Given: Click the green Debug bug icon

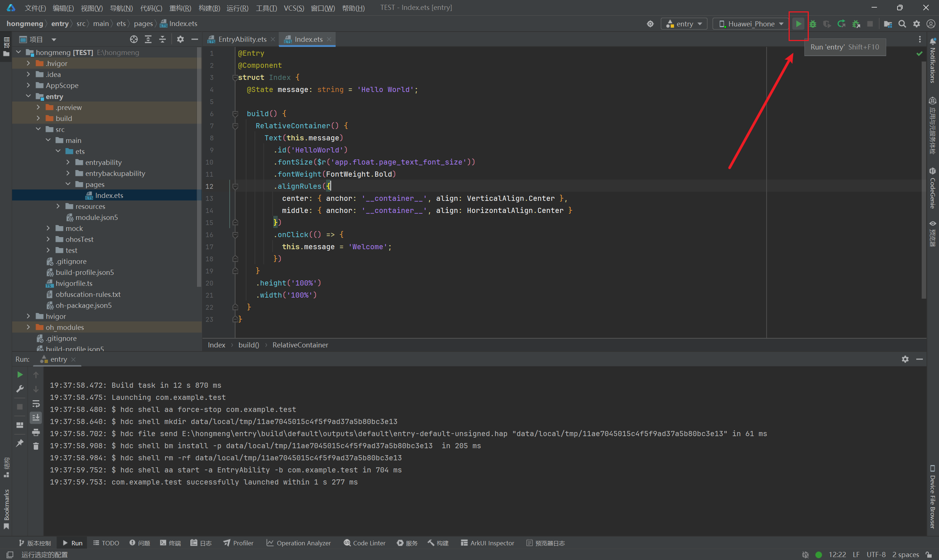Looking at the screenshot, I should click(812, 24).
